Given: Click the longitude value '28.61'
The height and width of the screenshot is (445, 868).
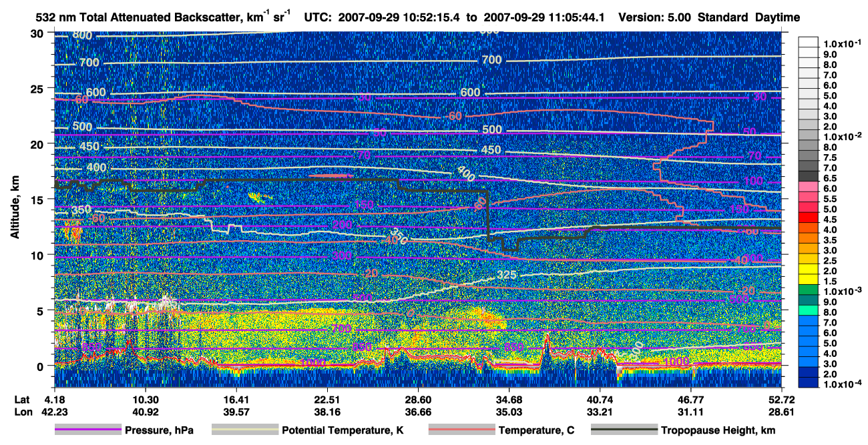Looking at the screenshot, I should [781, 411].
